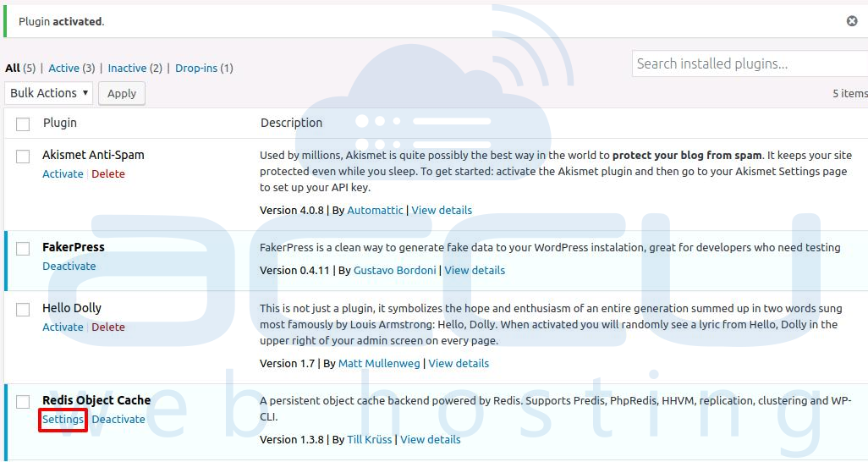Select the Redis Object Cache title
The image size is (868, 462).
pos(96,400)
